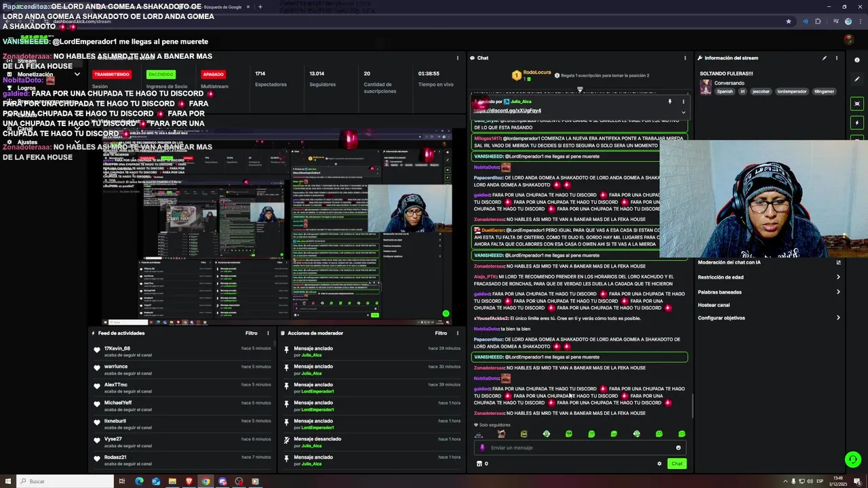Select the cat emote in quick emotes
This screenshot has height=488, width=868.
[501, 434]
